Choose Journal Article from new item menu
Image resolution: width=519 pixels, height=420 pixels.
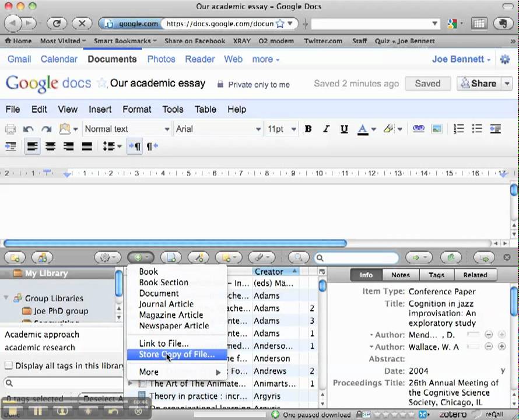click(x=166, y=304)
